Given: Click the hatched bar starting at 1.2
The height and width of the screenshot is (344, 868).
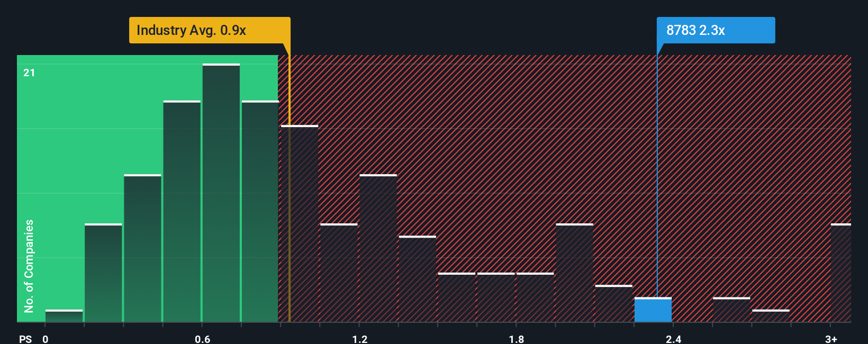Looking at the screenshot, I should [378, 248].
